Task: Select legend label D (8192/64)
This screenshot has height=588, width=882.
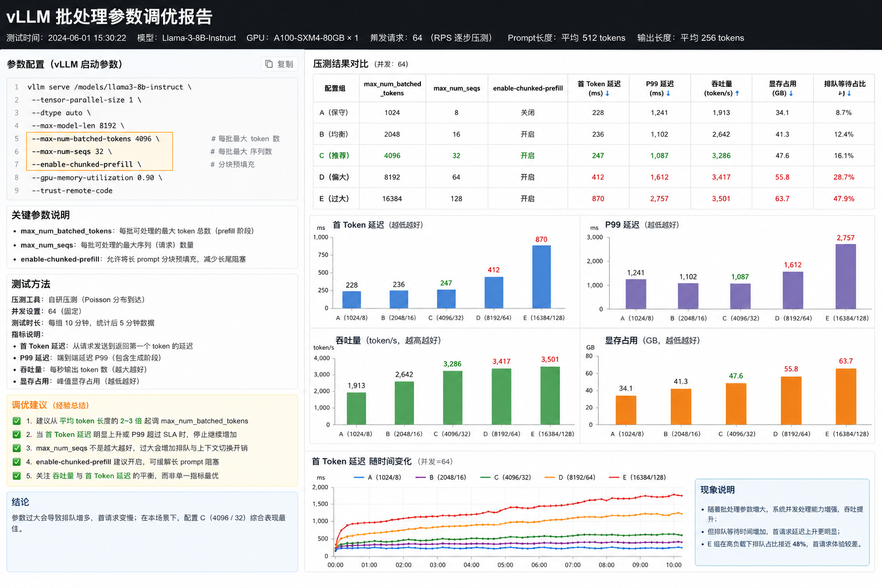Action: [577, 477]
